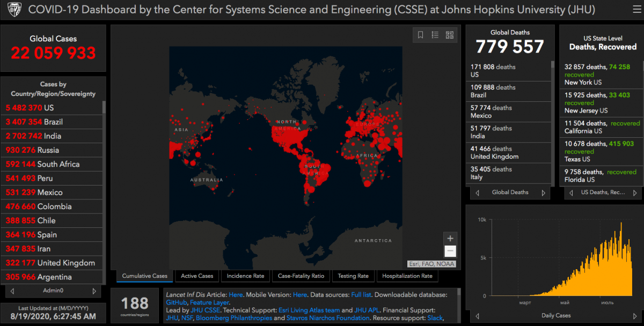The width and height of the screenshot is (644, 326).
Task: Next arrow beside US Deaths, Recovered
Action: pyautogui.click(x=634, y=192)
